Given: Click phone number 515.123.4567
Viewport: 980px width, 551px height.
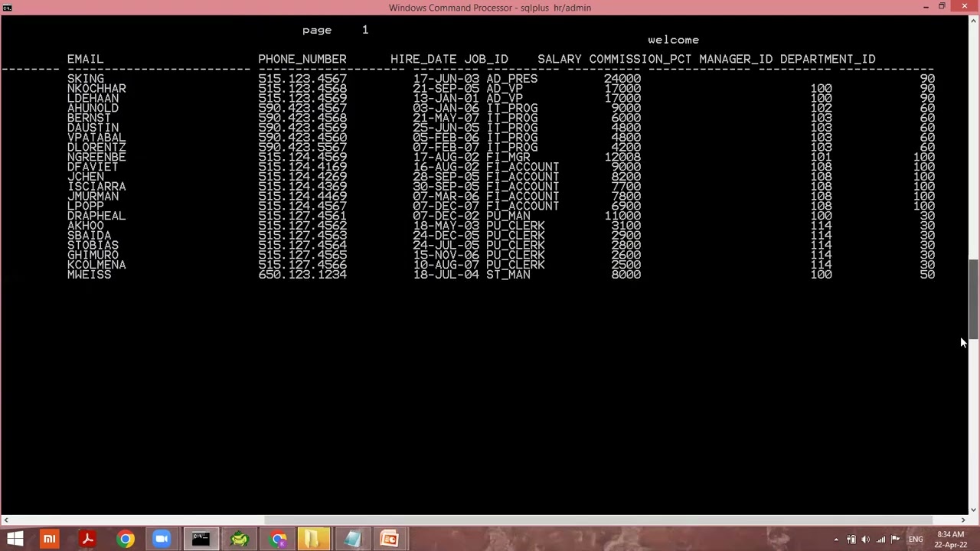Looking at the screenshot, I should (x=302, y=79).
